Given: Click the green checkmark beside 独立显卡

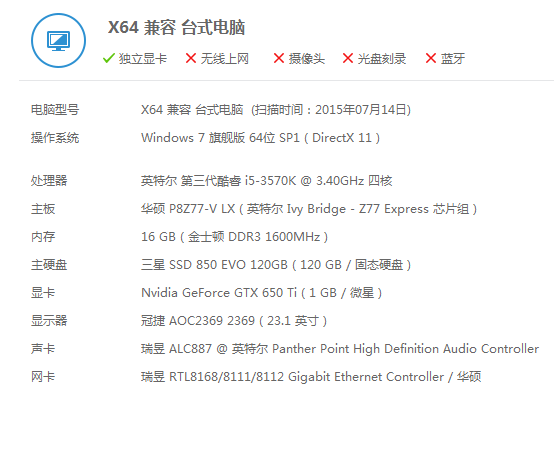Looking at the screenshot, I should click(x=108, y=58).
